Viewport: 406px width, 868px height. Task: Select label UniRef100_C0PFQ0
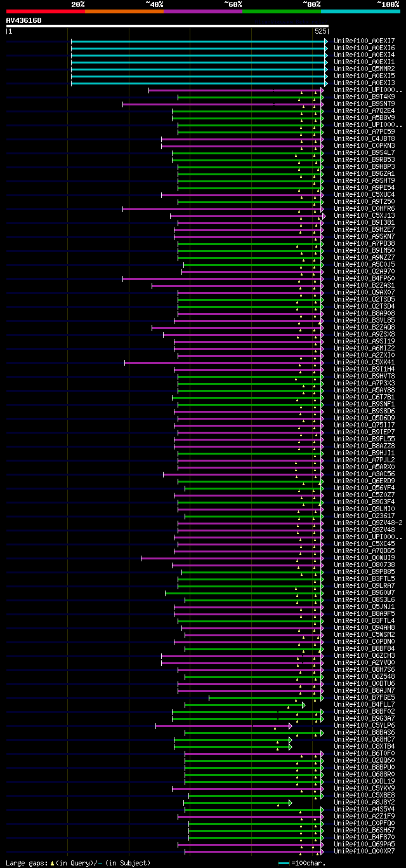(364, 823)
